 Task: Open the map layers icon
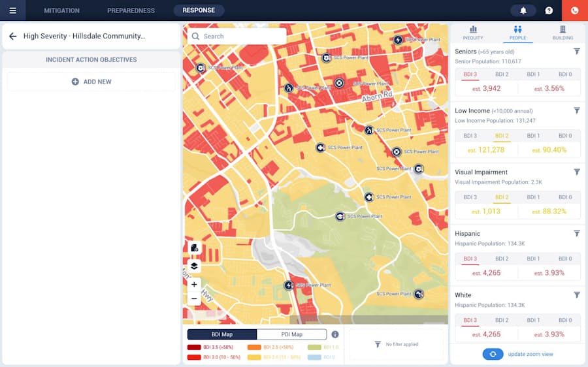click(x=194, y=266)
